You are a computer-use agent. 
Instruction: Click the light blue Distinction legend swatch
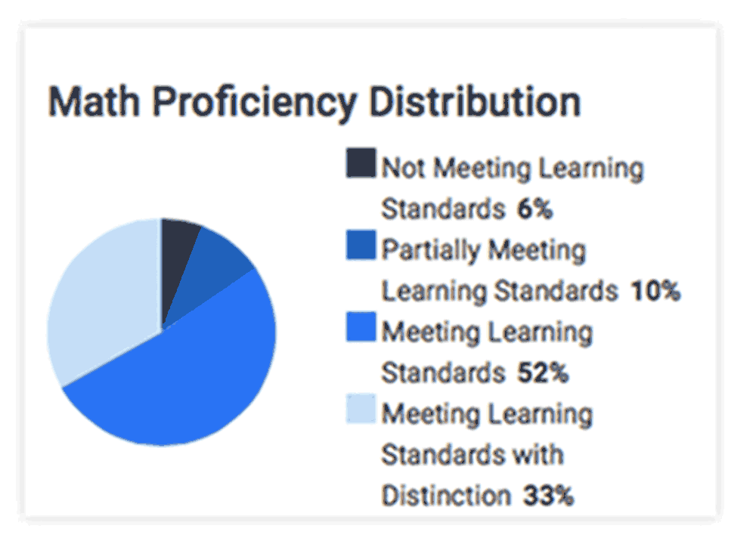pyautogui.click(x=361, y=409)
